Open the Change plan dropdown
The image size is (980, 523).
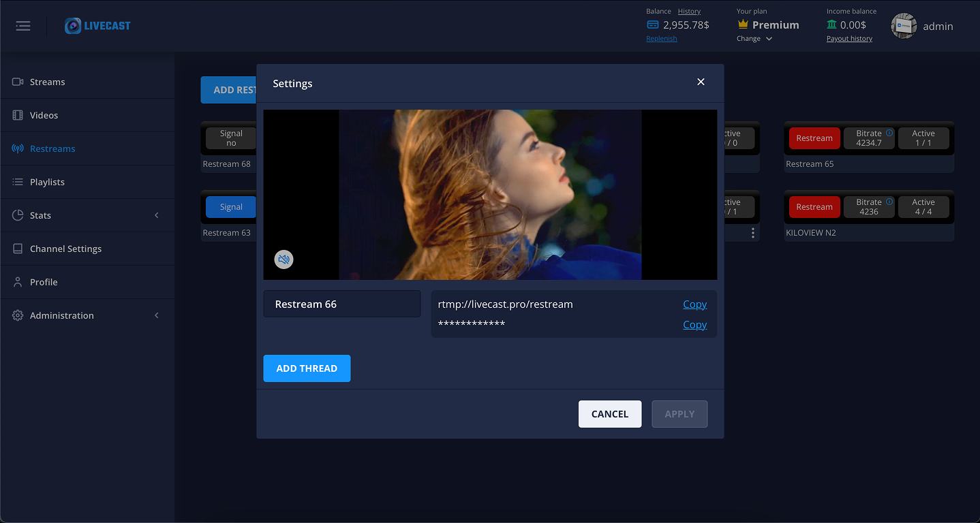[x=754, y=39]
